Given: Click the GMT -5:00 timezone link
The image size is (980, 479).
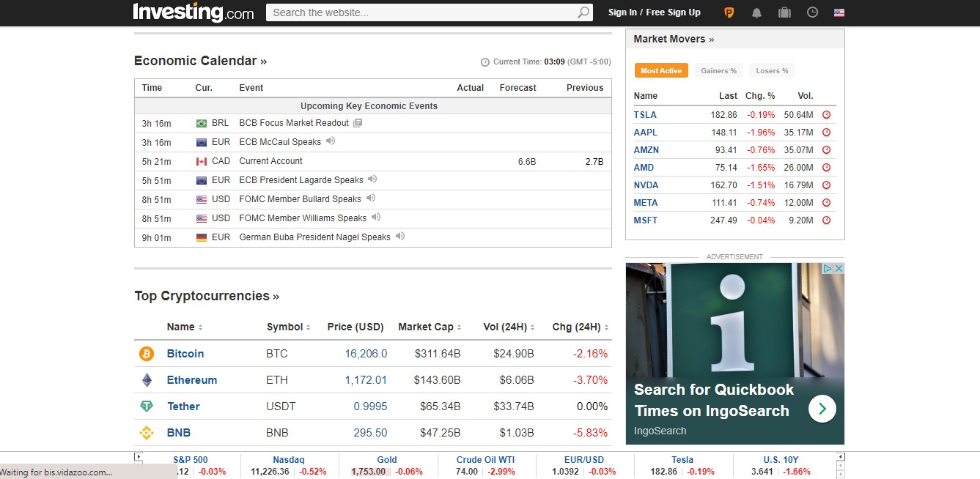Looking at the screenshot, I should pos(589,62).
